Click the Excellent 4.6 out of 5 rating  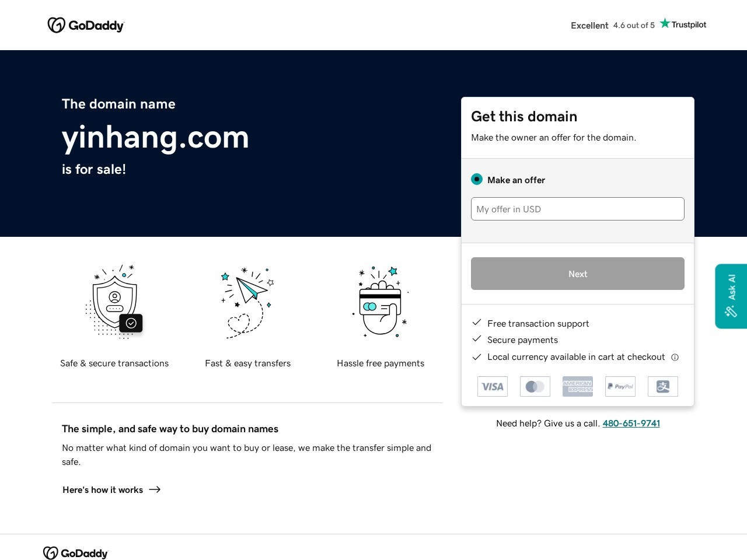(613, 25)
